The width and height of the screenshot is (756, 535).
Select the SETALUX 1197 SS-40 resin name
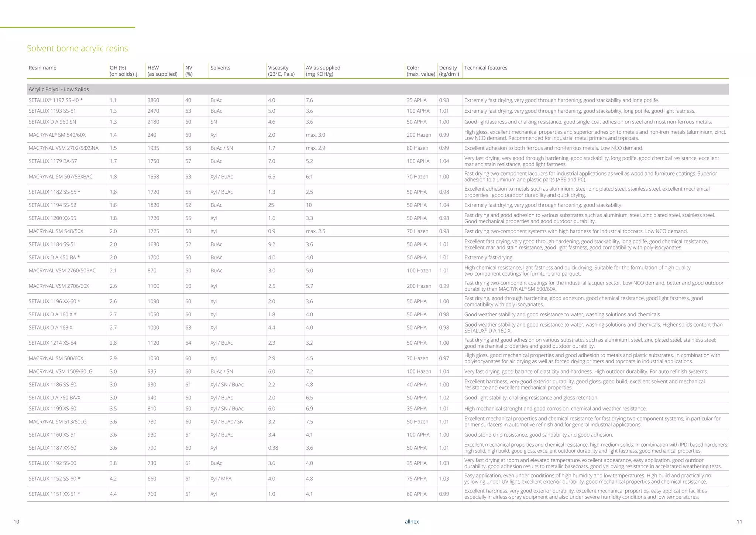click(x=55, y=100)
